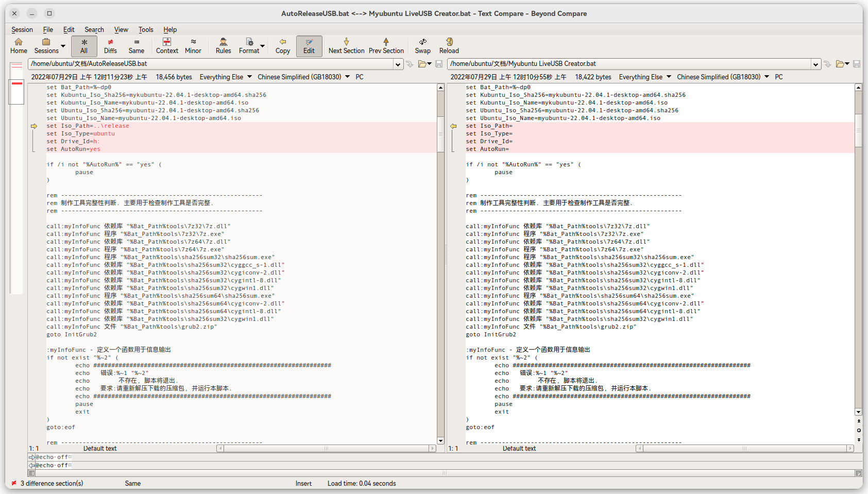Viewport: 868px width, 494px height.
Task: Swap the left and right sides
Action: tap(423, 46)
